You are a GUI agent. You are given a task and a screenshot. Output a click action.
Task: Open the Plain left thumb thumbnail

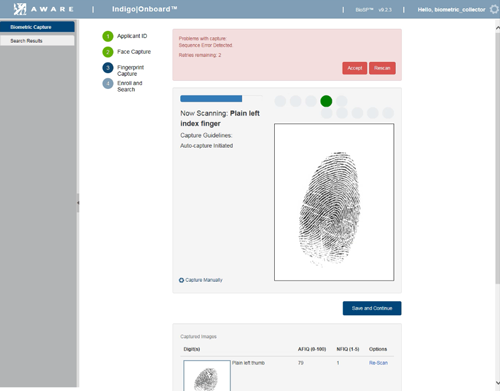point(207,375)
